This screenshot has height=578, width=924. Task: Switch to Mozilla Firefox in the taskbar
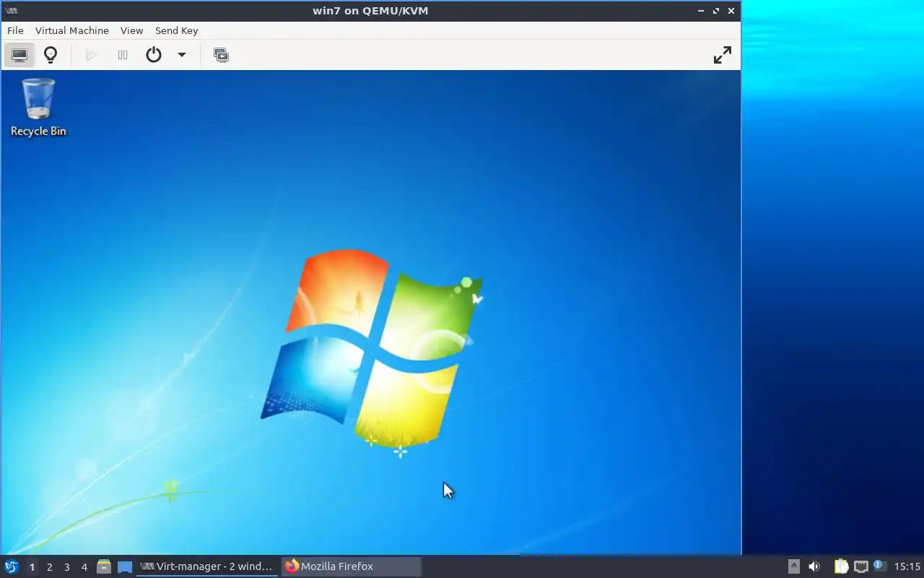tap(352, 566)
